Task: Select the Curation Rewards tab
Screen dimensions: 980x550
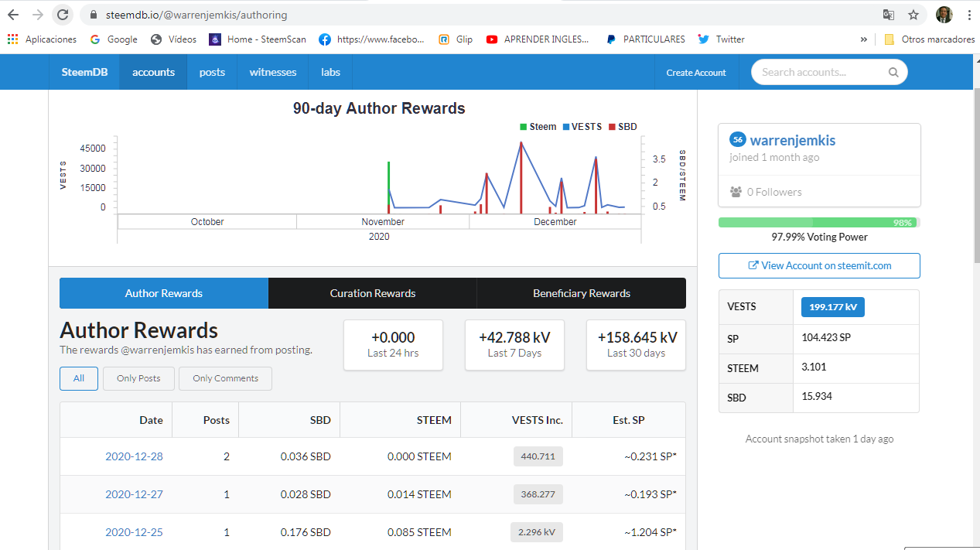Action: (373, 293)
